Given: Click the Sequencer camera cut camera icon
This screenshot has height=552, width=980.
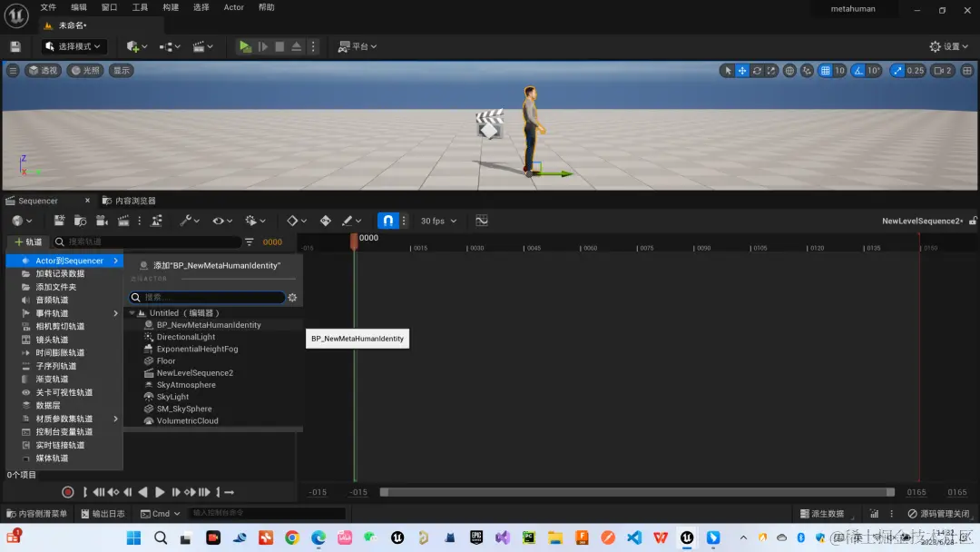Looking at the screenshot, I should tap(102, 221).
